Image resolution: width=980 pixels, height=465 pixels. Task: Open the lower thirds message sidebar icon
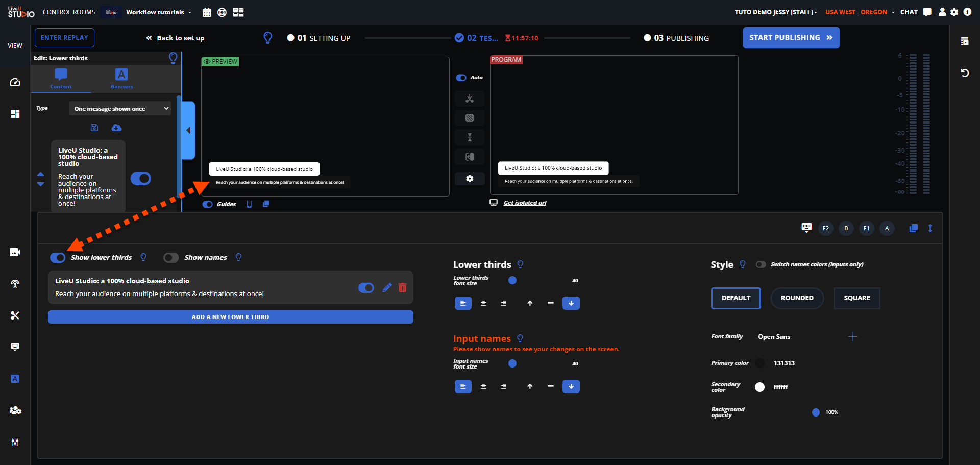coord(15,347)
